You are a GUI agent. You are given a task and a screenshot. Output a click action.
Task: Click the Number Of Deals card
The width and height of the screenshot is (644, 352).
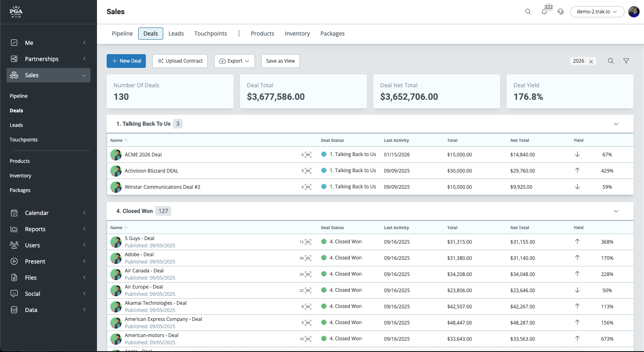pos(170,91)
